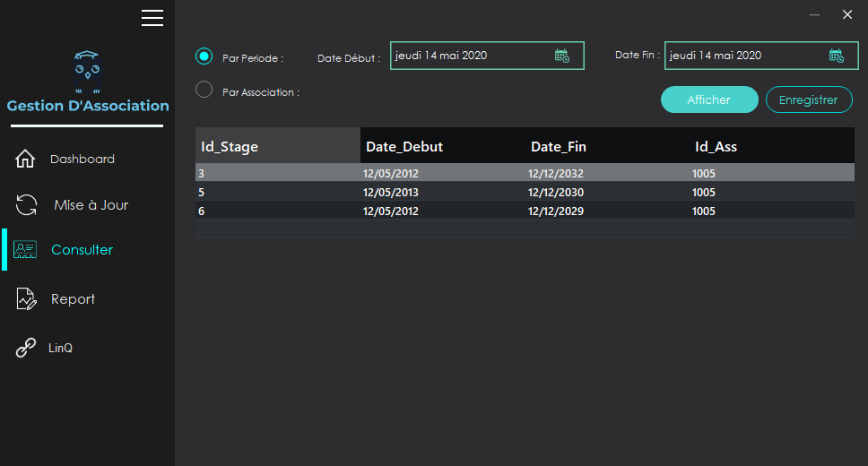Click the Consulter ID card icon

(26, 250)
